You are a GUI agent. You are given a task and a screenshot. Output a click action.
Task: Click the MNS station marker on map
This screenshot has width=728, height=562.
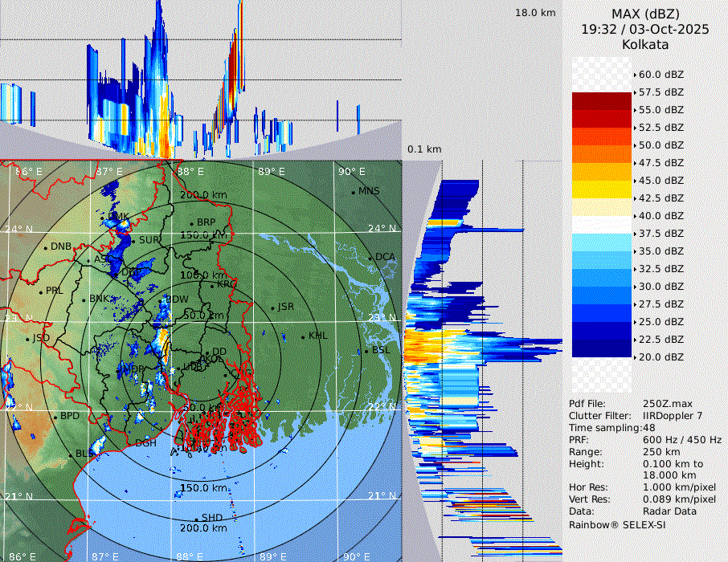pyautogui.click(x=353, y=192)
